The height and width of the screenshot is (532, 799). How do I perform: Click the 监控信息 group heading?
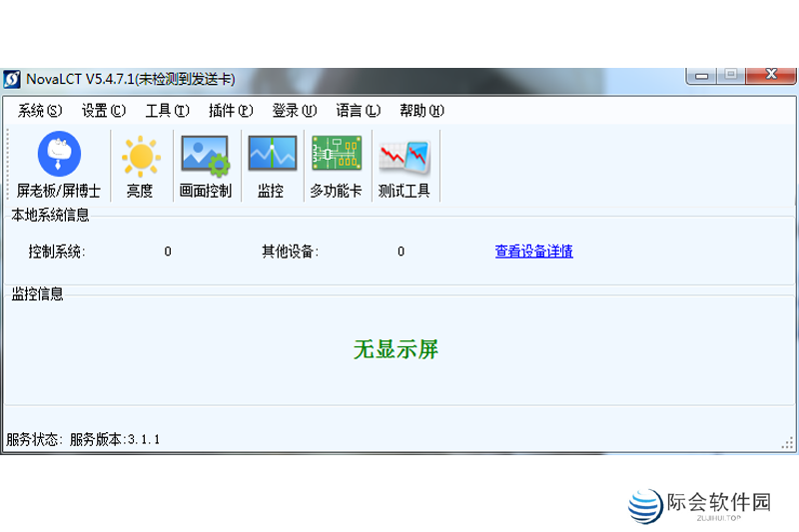tap(37, 293)
